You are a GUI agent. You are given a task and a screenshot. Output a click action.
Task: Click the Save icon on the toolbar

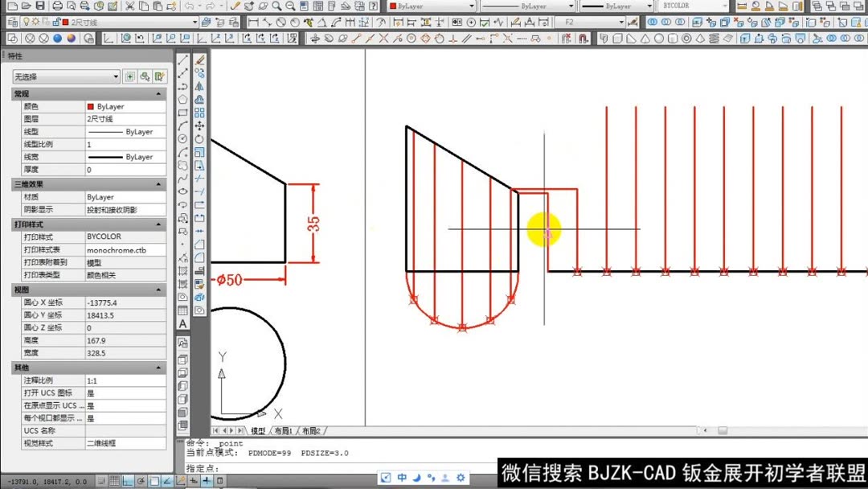pos(41,7)
